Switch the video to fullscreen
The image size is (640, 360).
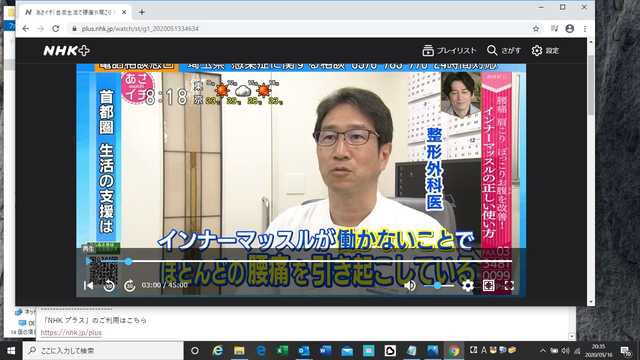[x=509, y=285]
